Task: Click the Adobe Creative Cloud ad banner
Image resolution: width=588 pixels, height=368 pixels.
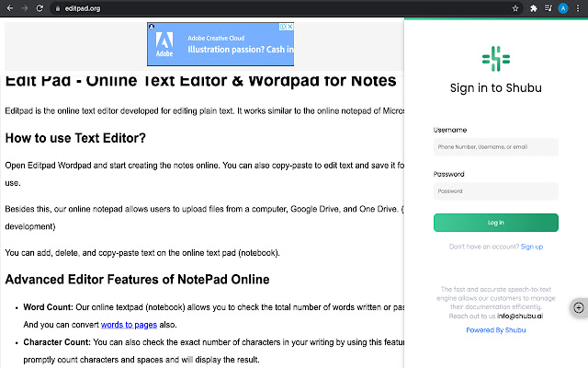Action: 220,44
